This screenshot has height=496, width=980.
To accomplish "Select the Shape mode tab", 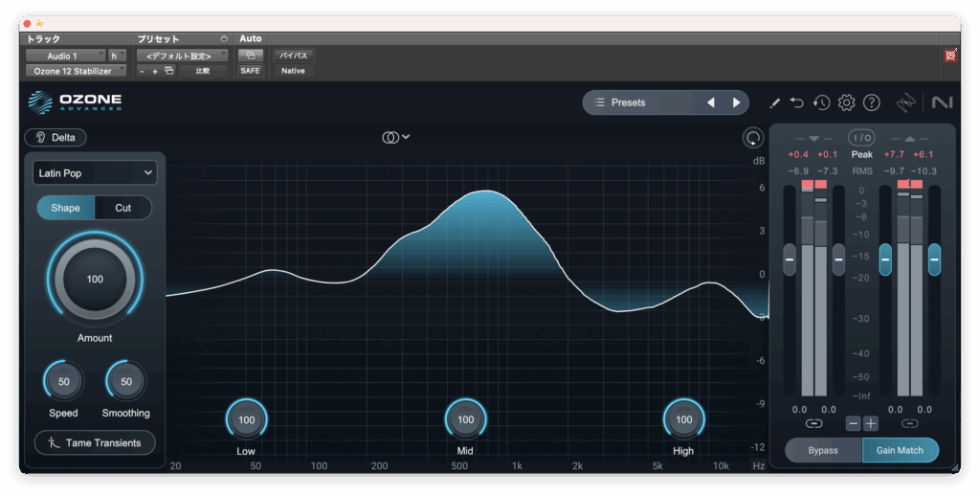I will (x=66, y=208).
